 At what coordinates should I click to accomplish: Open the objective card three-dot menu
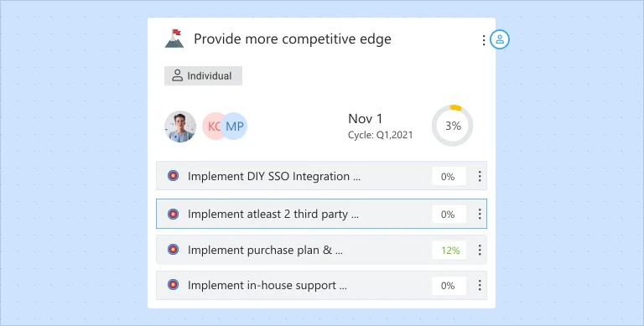pos(483,40)
